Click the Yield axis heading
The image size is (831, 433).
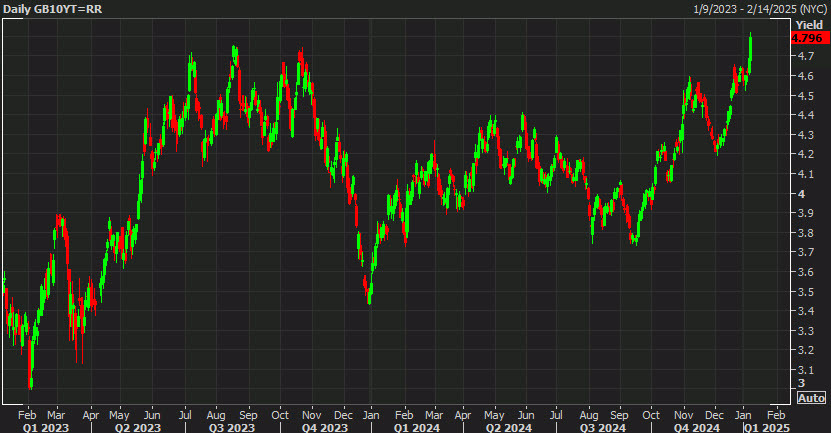(809, 25)
